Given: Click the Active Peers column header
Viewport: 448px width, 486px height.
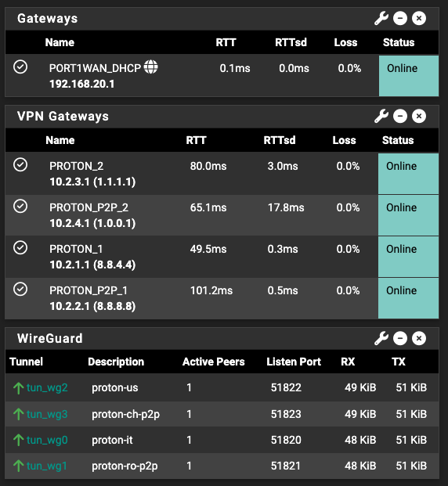Looking at the screenshot, I should pyautogui.click(x=214, y=362).
